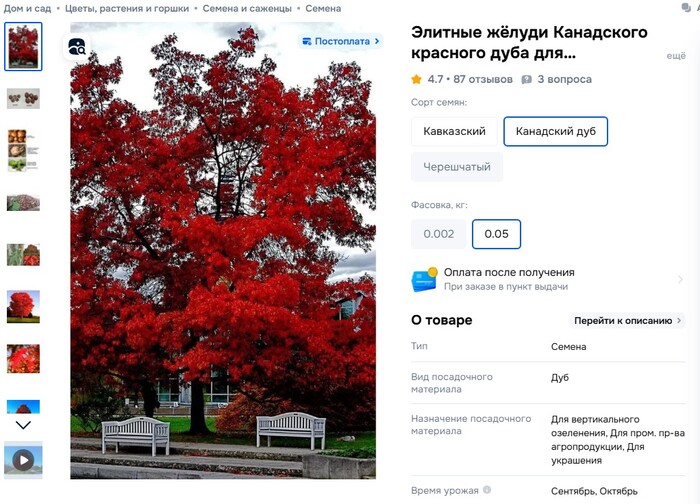This screenshot has width=700, height=504.
Task: Select Канадский дуб seed variety
Action: coord(555,131)
